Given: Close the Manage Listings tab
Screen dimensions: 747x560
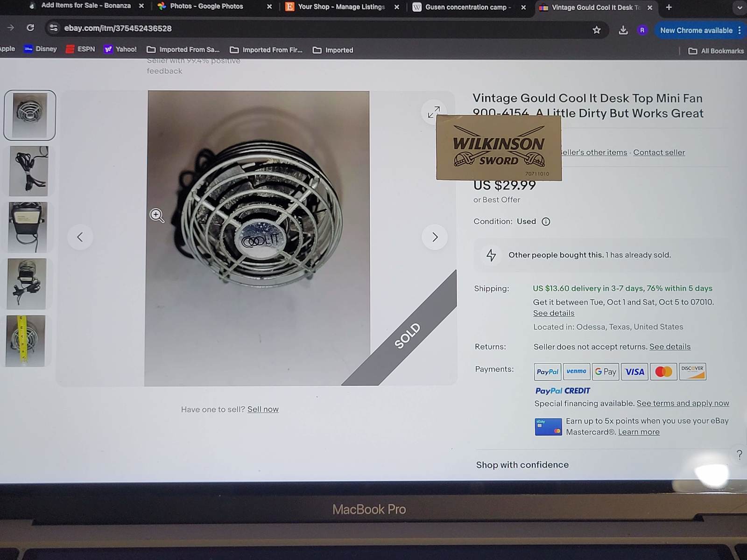Looking at the screenshot, I should point(396,7).
